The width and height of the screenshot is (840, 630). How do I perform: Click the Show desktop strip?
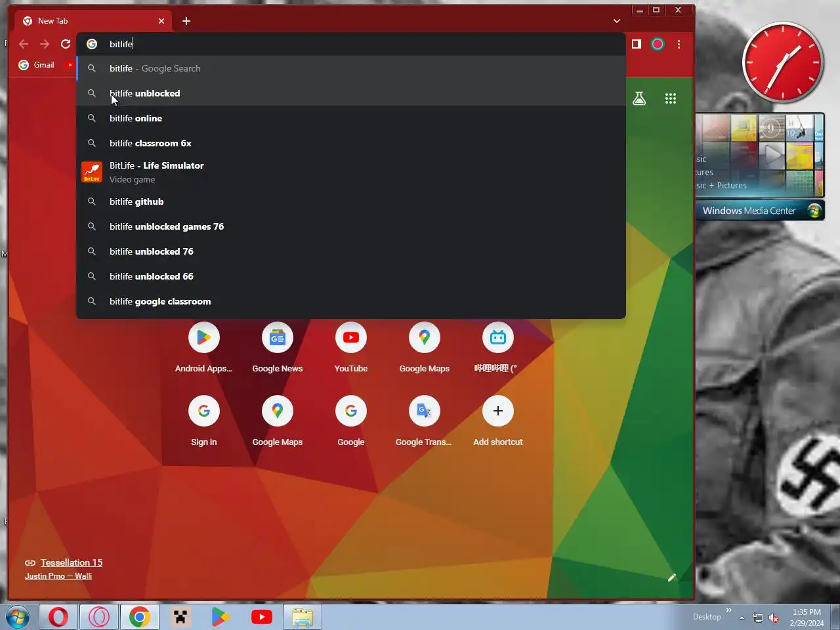coord(835,618)
